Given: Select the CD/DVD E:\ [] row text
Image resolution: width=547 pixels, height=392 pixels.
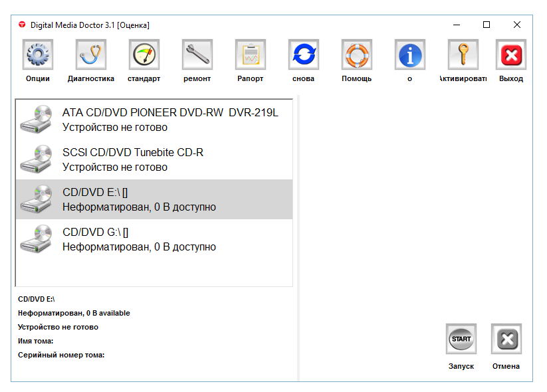Looking at the screenshot, I should point(95,192).
